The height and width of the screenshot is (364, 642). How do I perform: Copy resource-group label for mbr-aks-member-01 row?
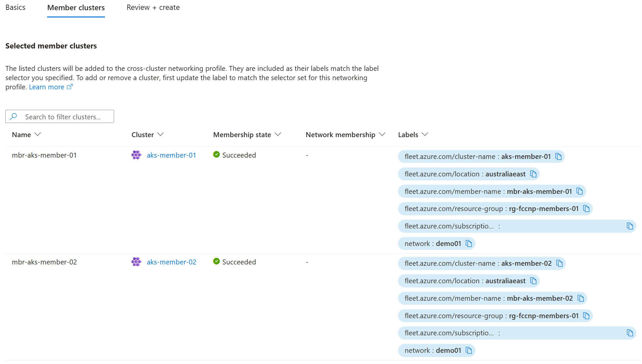586,209
